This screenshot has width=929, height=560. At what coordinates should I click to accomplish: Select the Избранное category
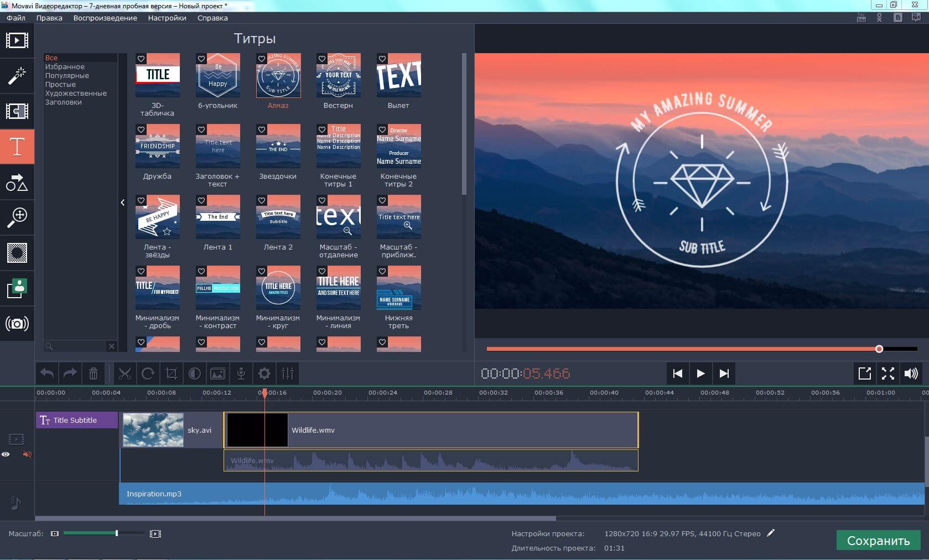click(x=65, y=66)
